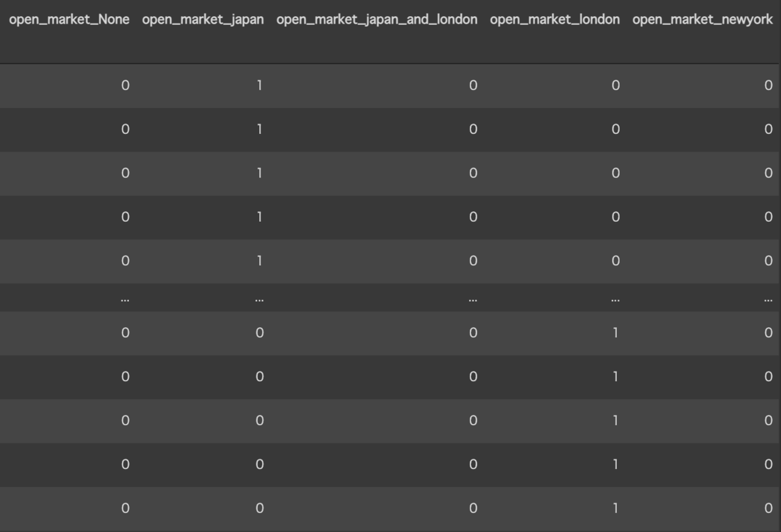Viewport: 781px width, 532px height.
Task: Select first row's 0 under open_market_london
Action: click(615, 85)
